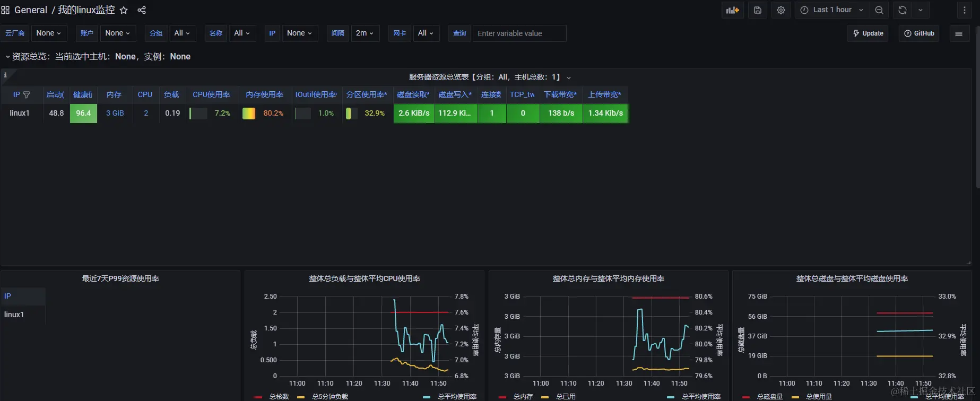Sort by 内存使用率 column header

(x=264, y=94)
